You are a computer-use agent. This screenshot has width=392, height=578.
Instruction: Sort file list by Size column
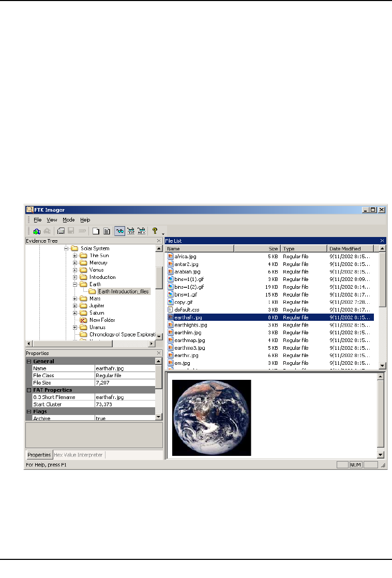click(257, 248)
